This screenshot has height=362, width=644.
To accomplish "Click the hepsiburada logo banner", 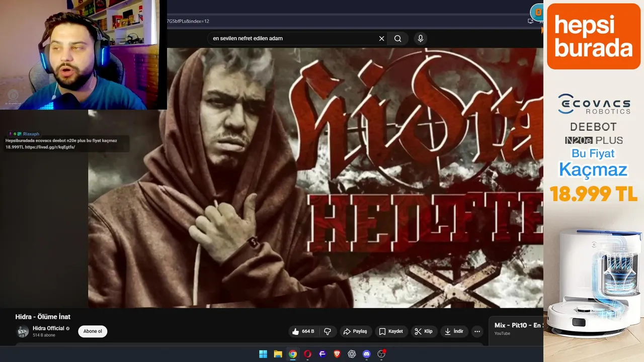I will click(594, 37).
